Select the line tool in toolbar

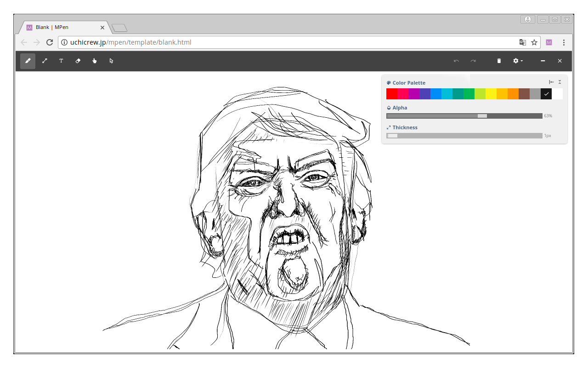(45, 61)
